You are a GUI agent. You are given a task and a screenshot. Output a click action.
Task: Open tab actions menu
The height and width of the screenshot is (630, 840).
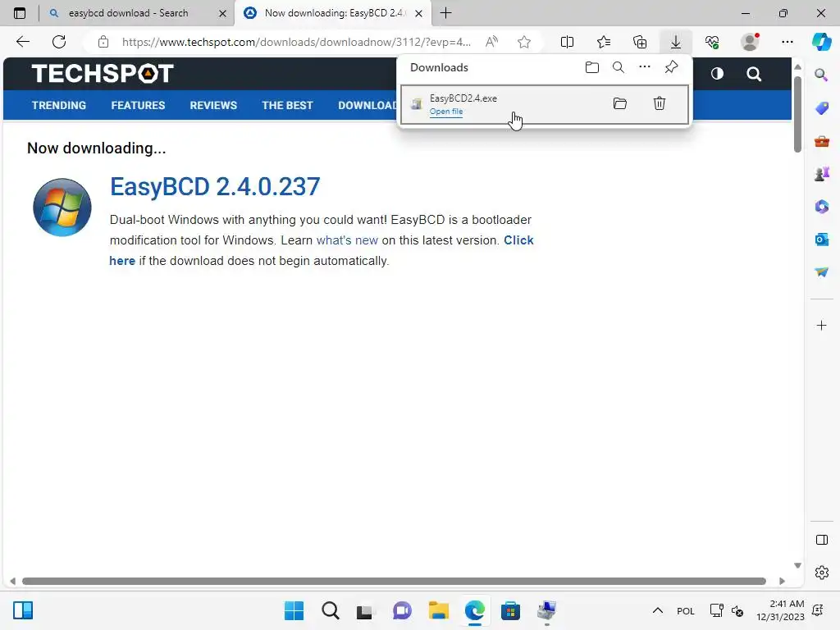(20, 13)
